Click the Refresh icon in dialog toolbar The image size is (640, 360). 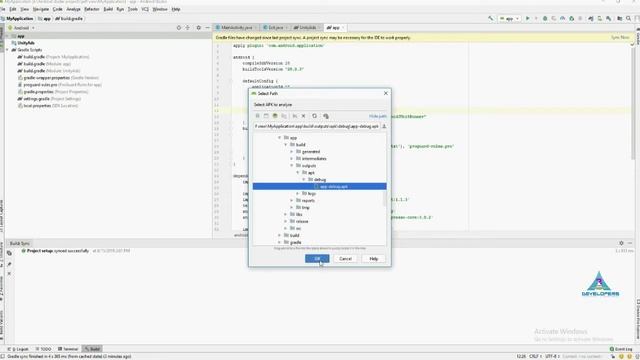click(314, 116)
